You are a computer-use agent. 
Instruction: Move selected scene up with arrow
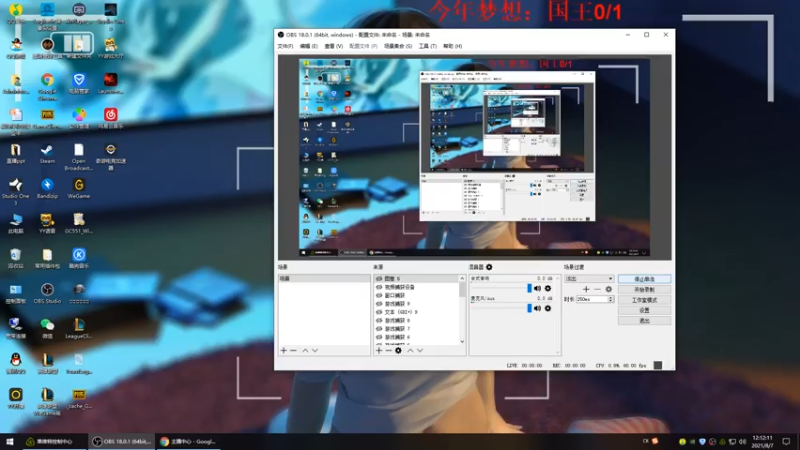(x=305, y=351)
